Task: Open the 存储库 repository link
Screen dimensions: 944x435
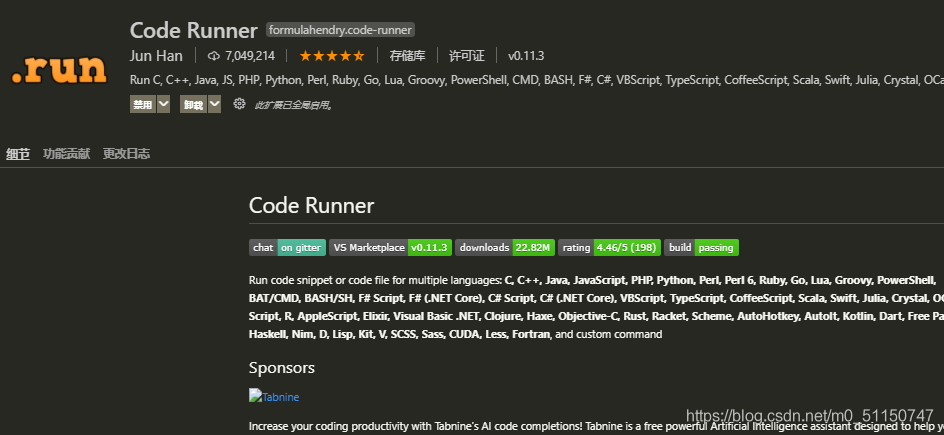Action: pyautogui.click(x=408, y=56)
